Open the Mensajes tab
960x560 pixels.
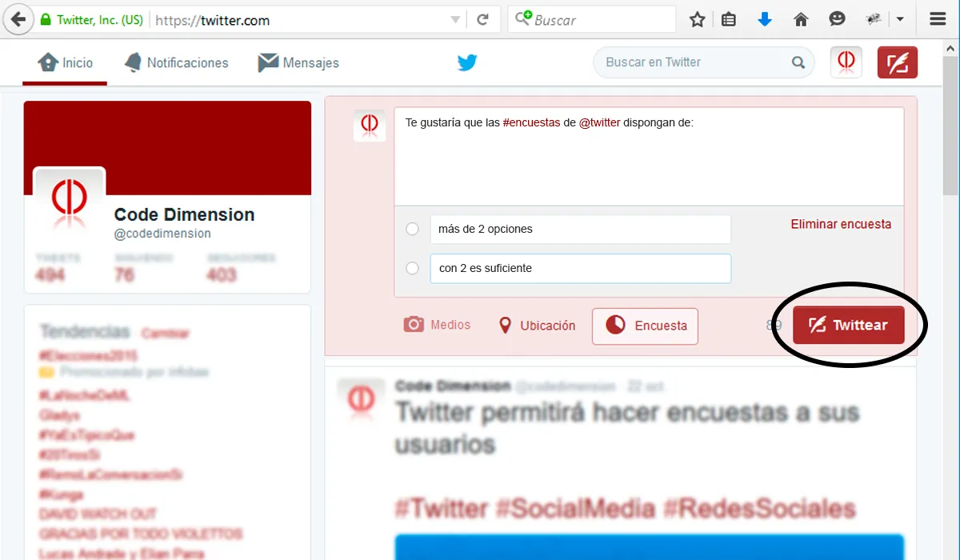pyautogui.click(x=298, y=62)
